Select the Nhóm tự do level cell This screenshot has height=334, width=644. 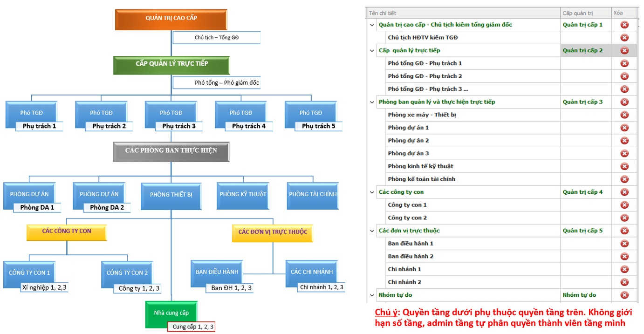[586, 295]
